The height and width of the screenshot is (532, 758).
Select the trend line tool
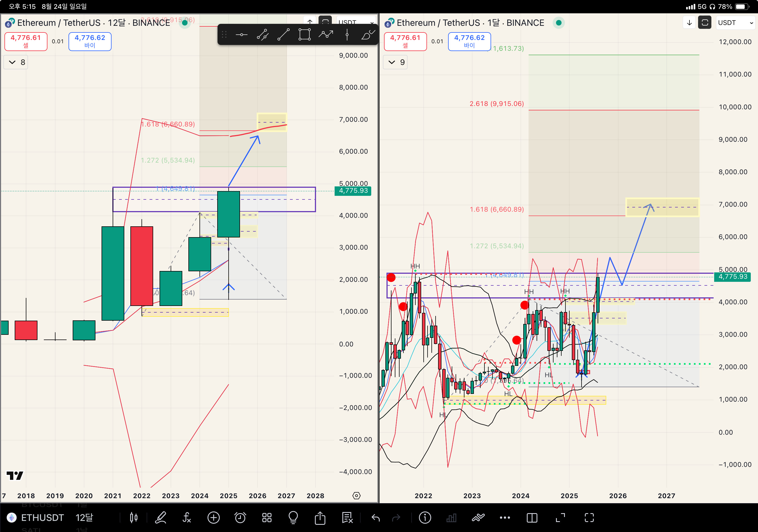[x=283, y=35]
